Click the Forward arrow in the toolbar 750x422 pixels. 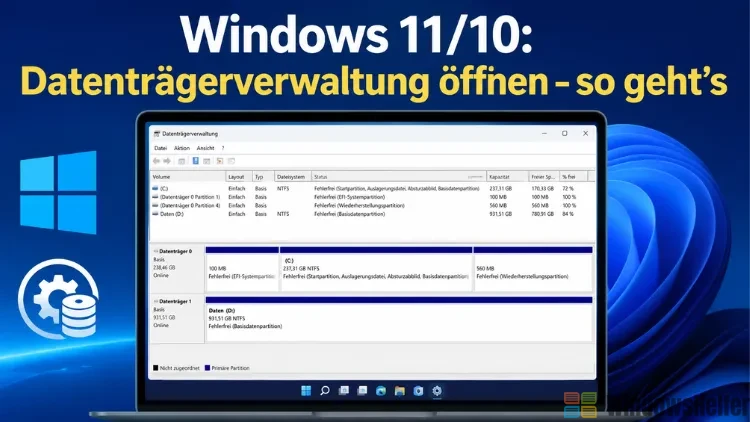point(167,161)
